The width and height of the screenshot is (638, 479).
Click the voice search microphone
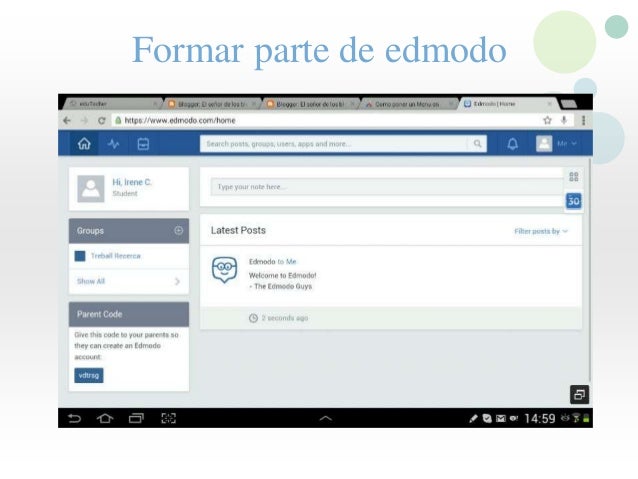(564, 120)
